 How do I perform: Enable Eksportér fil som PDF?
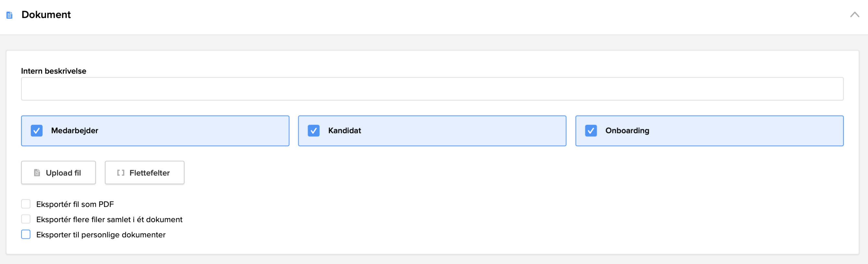[26, 204]
